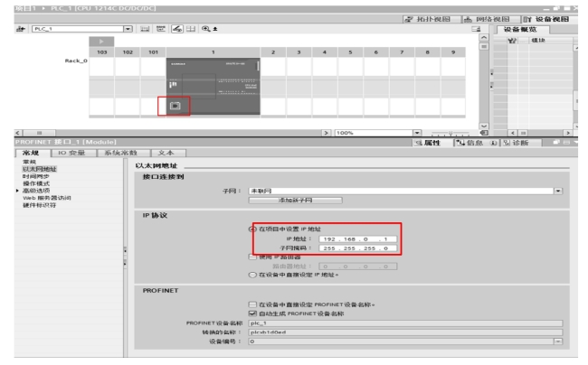Click rack slot header 101

coord(153,52)
